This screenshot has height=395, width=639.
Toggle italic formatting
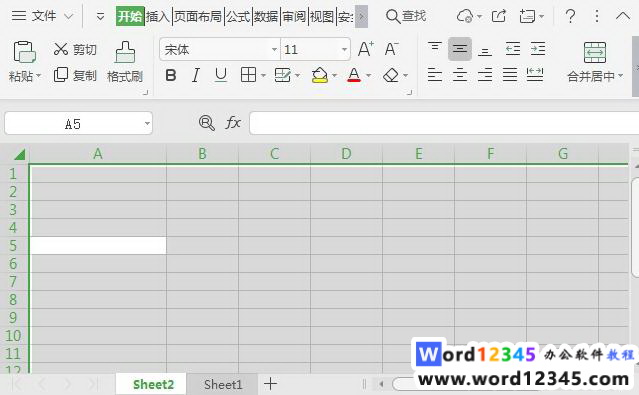pos(196,75)
